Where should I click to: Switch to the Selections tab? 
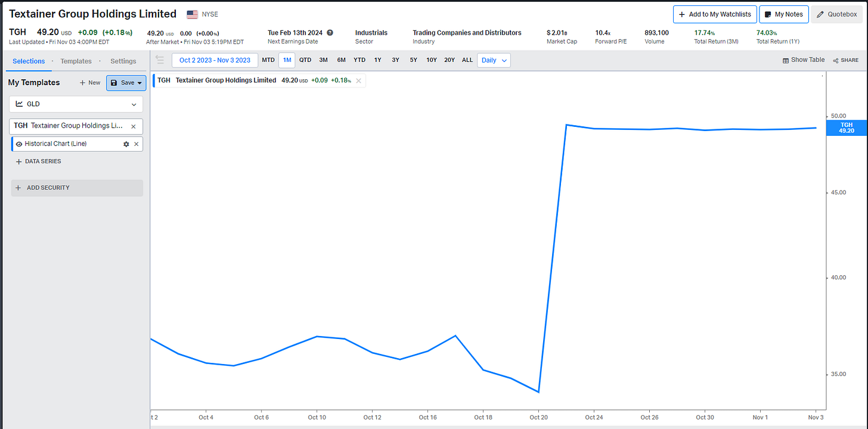point(29,61)
